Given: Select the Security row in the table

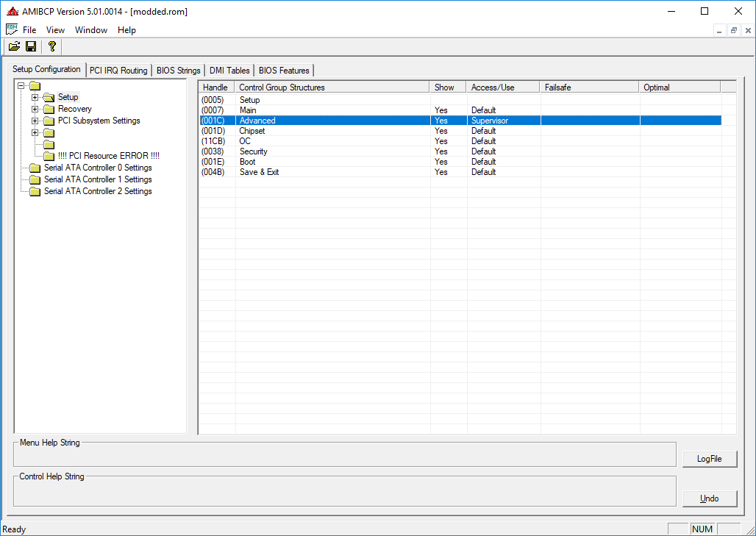Looking at the screenshot, I should [x=460, y=151].
